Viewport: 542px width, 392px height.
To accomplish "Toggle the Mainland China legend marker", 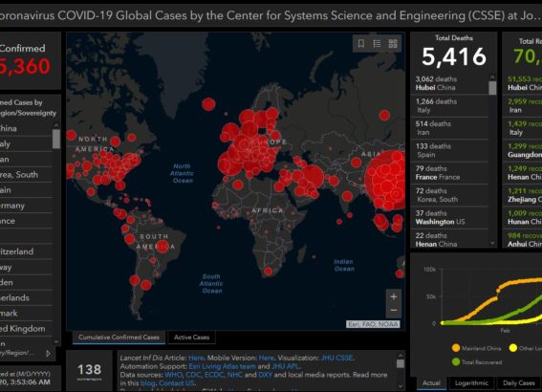I will (x=456, y=348).
